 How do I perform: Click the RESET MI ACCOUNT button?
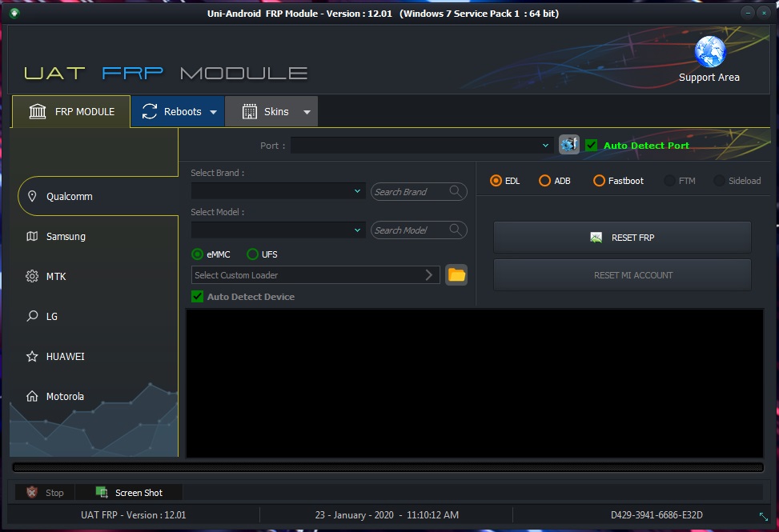click(622, 275)
